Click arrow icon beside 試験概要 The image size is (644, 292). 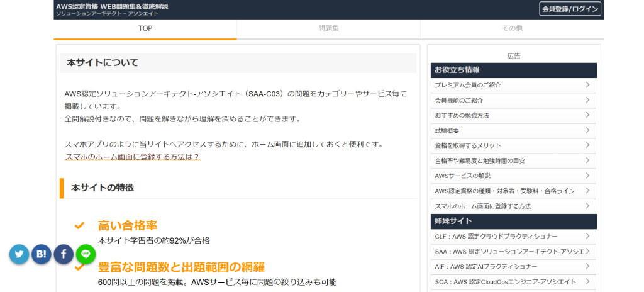(587, 130)
